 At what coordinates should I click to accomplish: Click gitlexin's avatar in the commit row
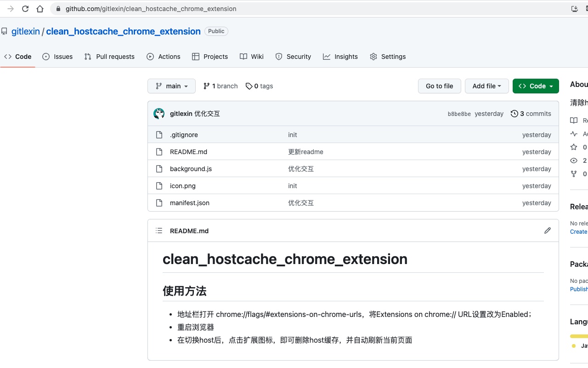[x=159, y=114]
